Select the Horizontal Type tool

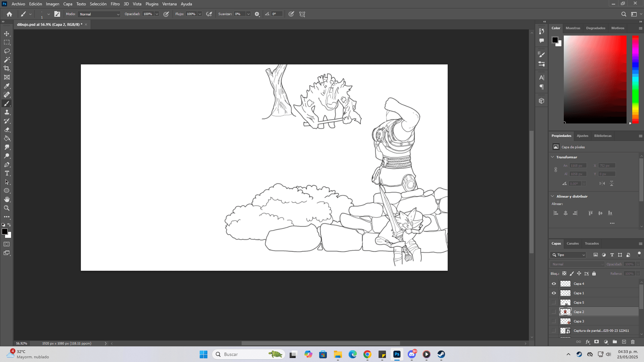[7, 173]
